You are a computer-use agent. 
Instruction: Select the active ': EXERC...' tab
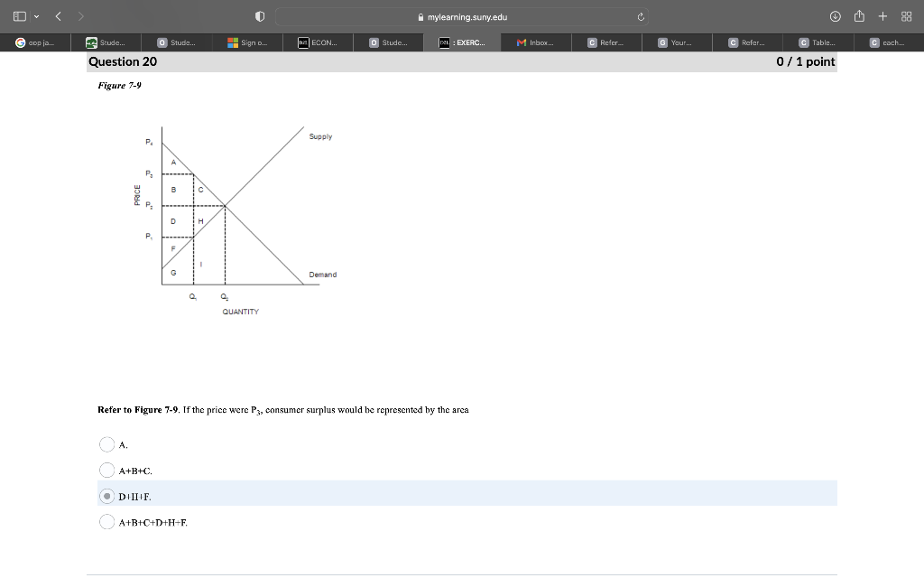tap(462, 42)
